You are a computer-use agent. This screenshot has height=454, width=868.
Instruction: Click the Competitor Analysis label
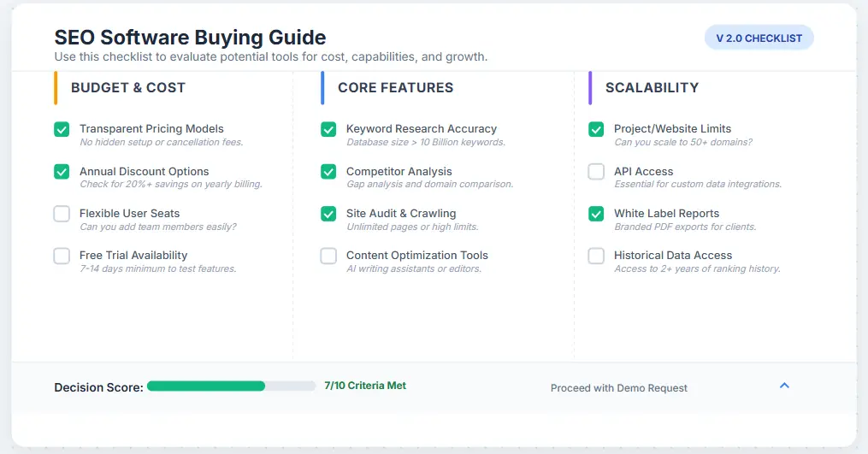coord(399,172)
